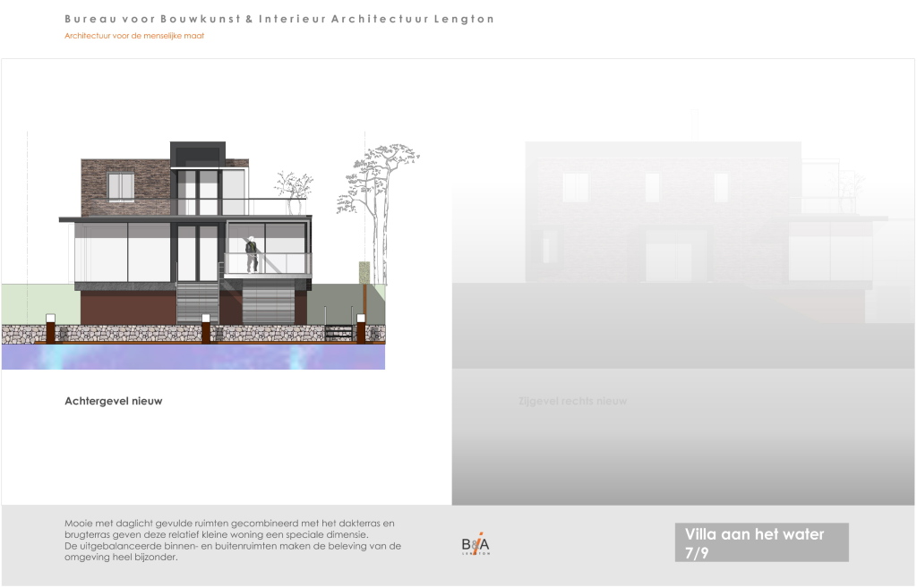Select the 'Villa aan het water 7/9' box
This screenshot has height=588, width=917.
760,542
